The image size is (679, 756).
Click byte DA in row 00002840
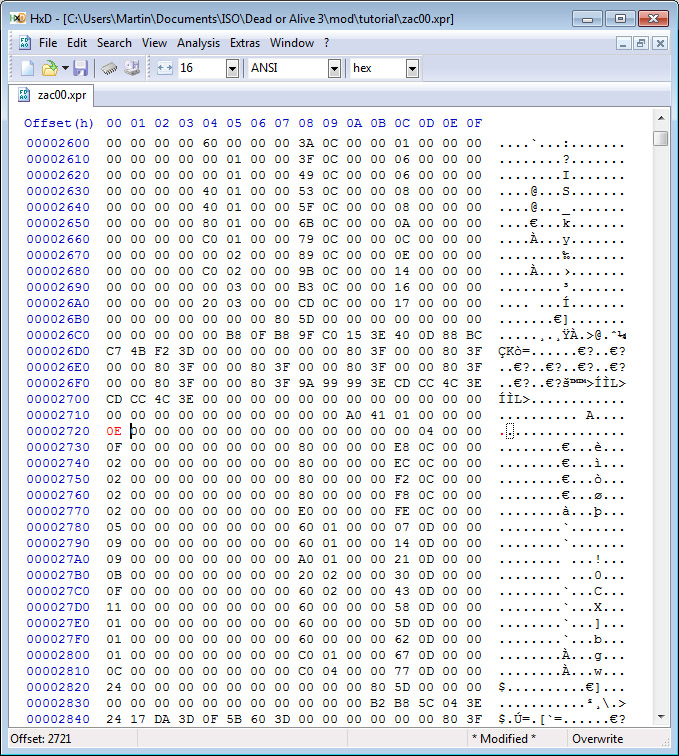click(162, 719)
